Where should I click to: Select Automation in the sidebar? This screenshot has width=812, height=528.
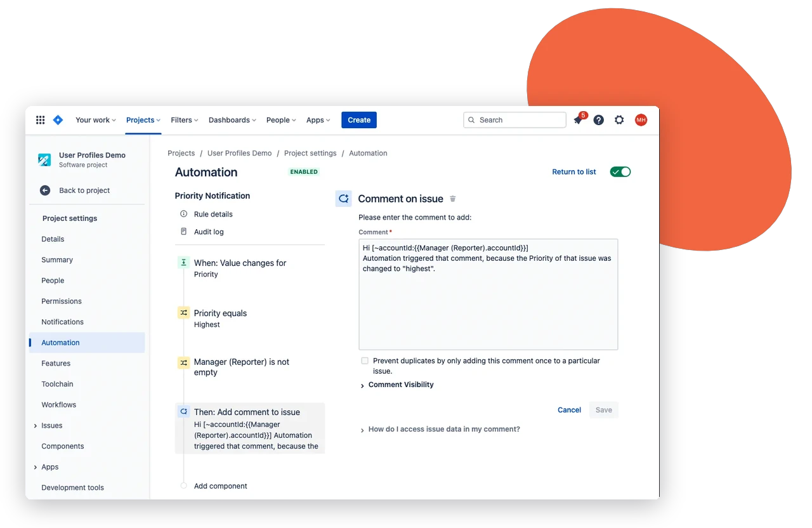(x=87, y=343)
